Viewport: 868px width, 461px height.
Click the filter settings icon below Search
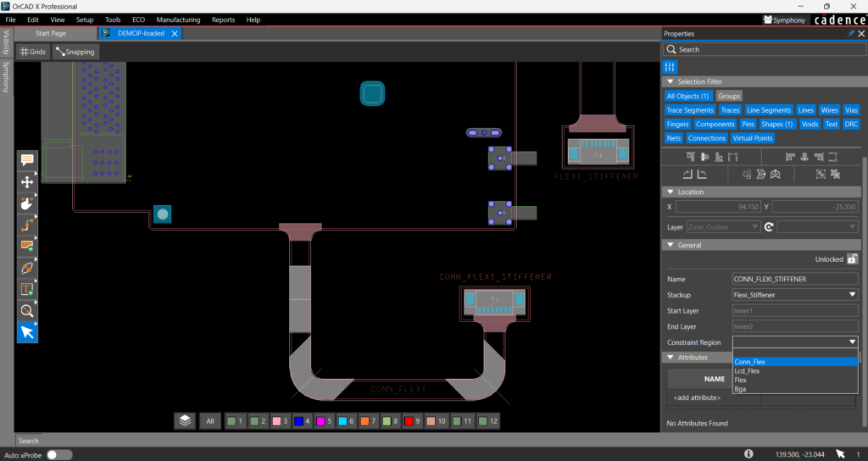[x=670, y=67]
